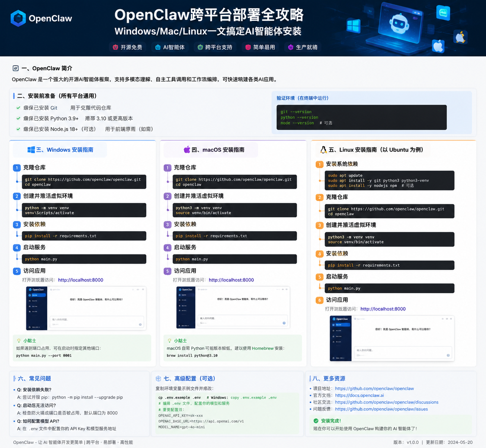
Task: Click the Apple logo beside 四、macOS 安装指南
Action: (x=187, y=150)
